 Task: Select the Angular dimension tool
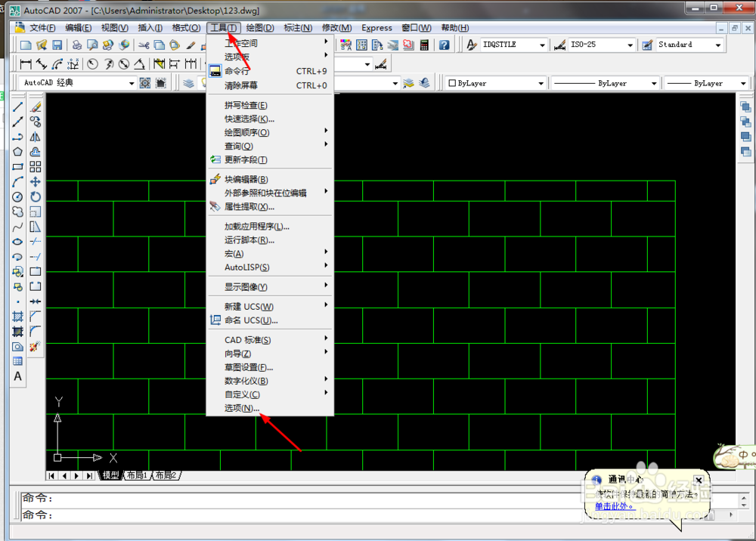tap(139, 63)
